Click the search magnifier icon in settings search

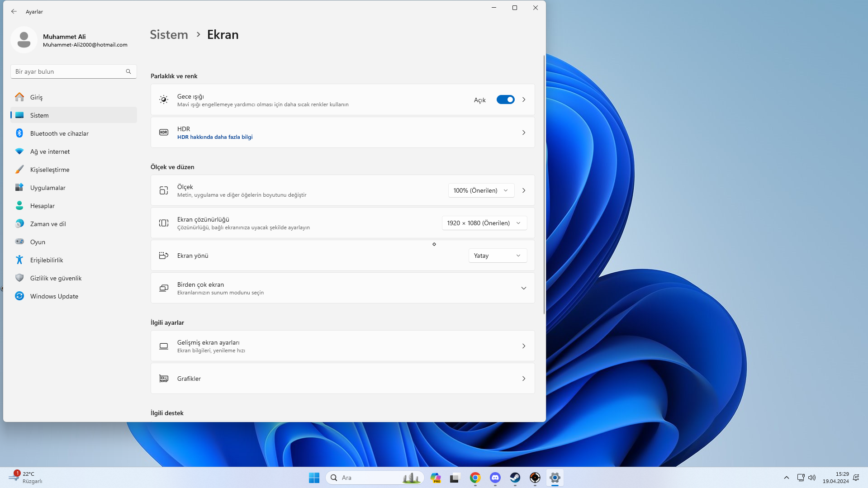(128, 71)
